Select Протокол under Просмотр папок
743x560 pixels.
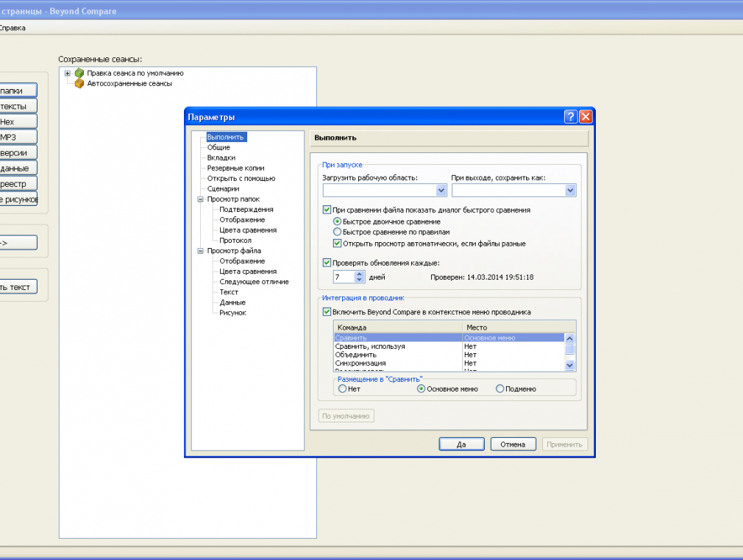[235, 241]
